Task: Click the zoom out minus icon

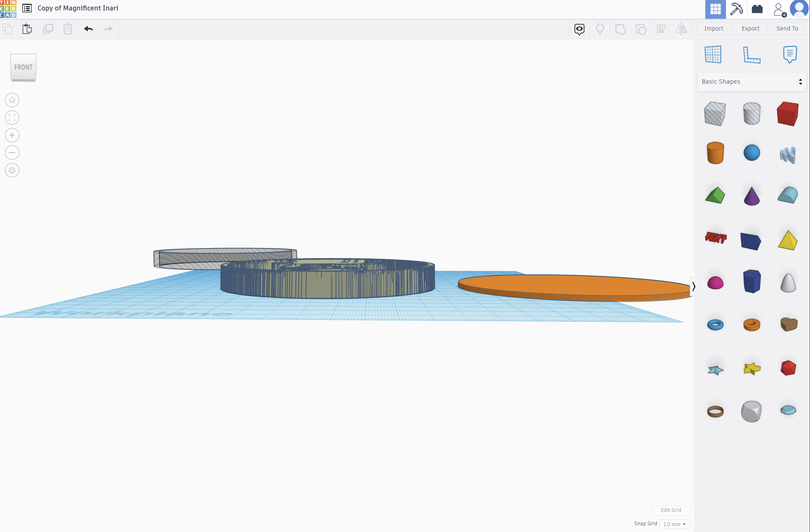Action: tap(12, 153)
